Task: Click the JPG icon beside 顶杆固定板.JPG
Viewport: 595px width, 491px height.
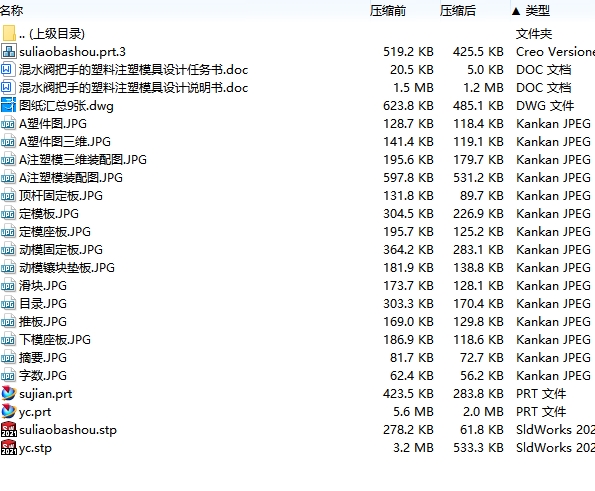Action: tap(8, 195)
